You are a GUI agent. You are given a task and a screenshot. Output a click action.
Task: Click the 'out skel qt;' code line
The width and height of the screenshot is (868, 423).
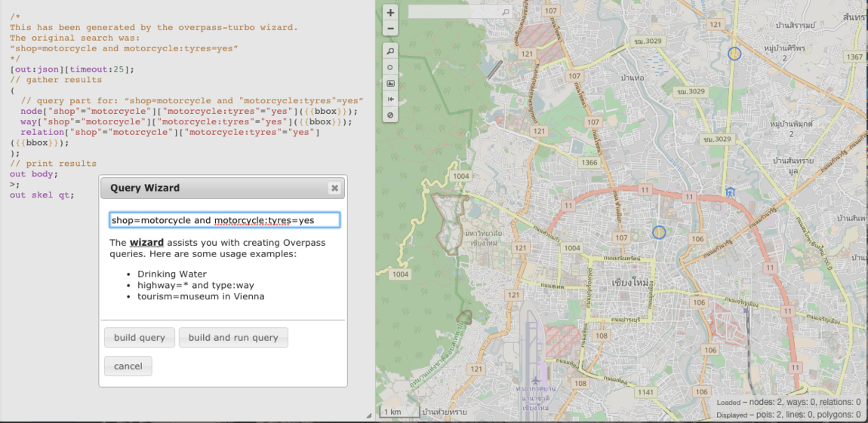click(x=42, y=195)
